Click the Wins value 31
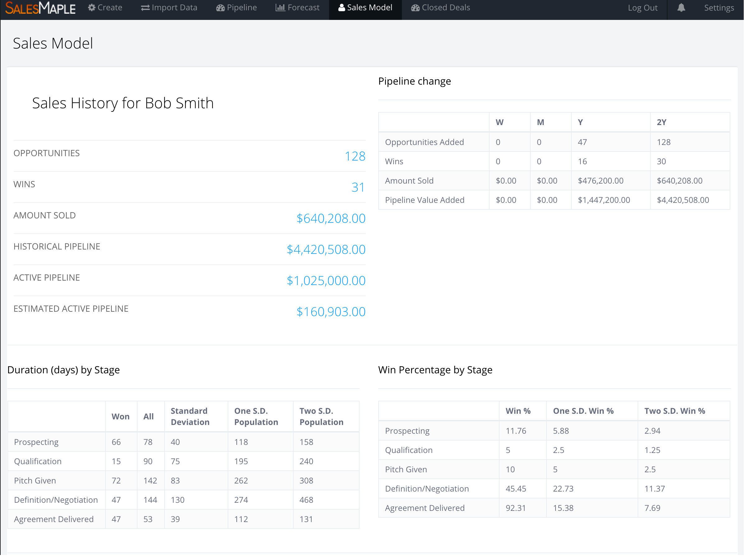744x560 pixels. pyautogui.click(x=358, y=187)
